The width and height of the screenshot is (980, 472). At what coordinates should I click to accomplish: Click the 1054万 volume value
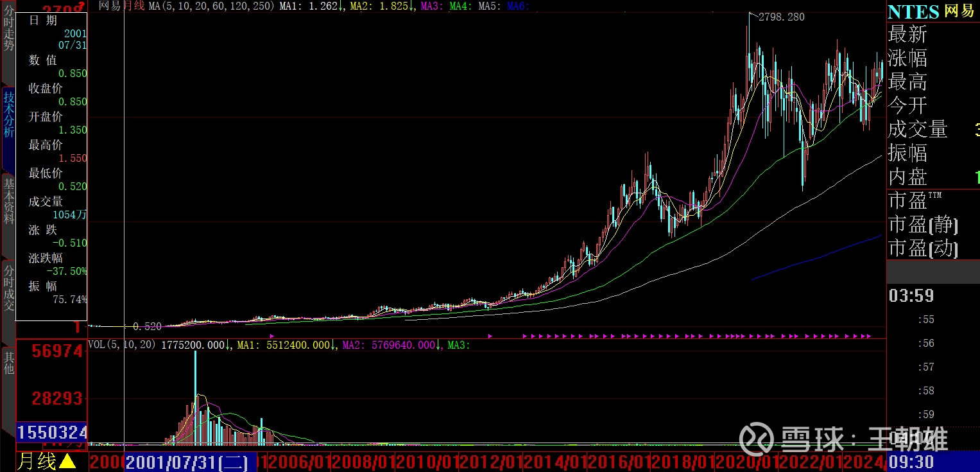click(x=70, y=214)
